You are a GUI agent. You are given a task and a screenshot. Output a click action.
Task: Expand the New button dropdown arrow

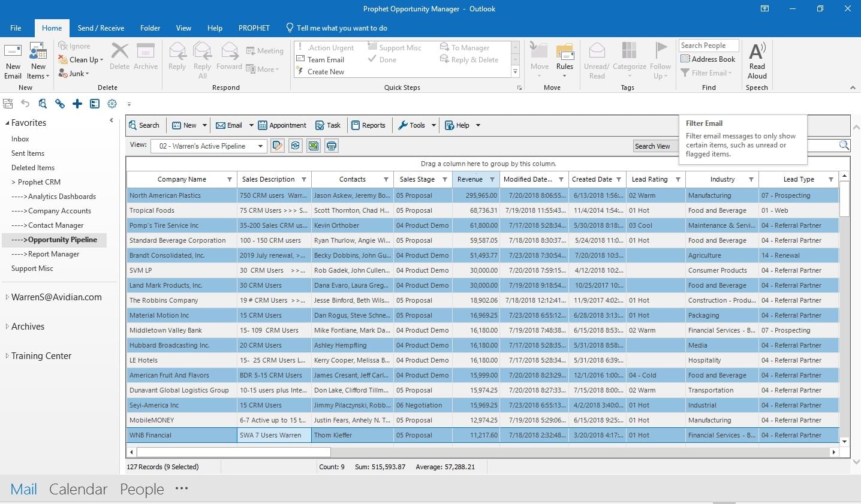coord(204,125)
